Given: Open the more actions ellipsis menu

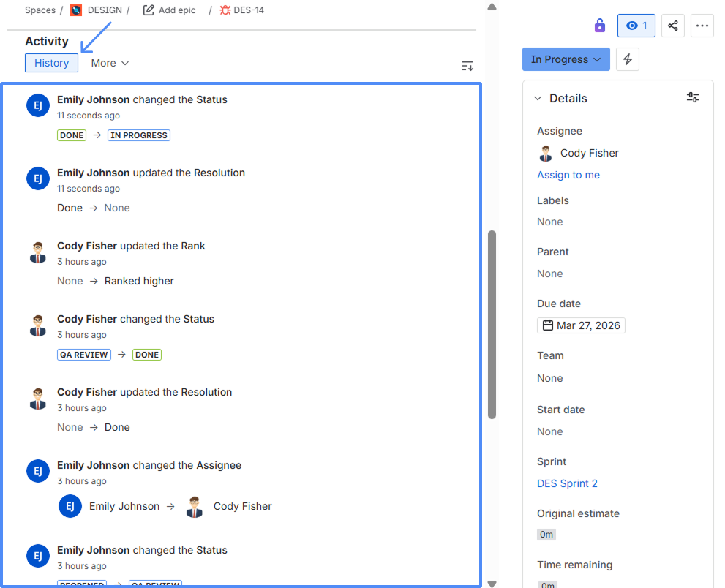Looking at the screenshot, I should [x=702, y=26].
